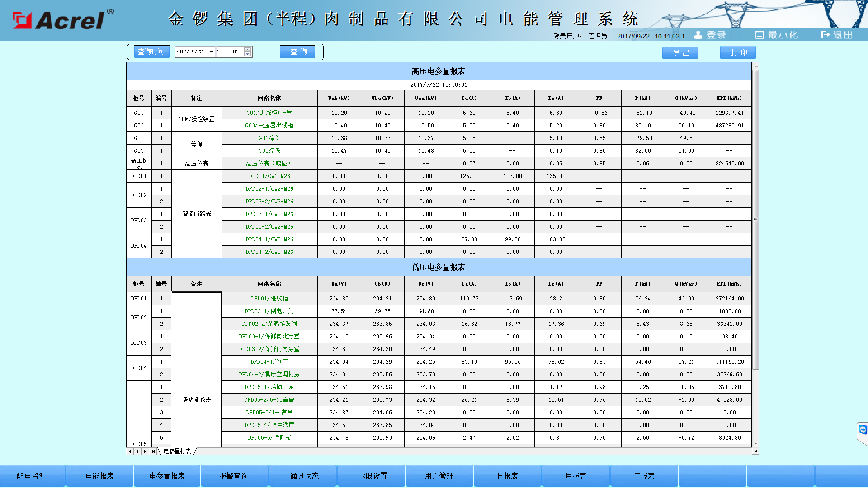Viewport: 868px width, 488px height.
Task: Click the 导出 export button
Action: (680, 53)
